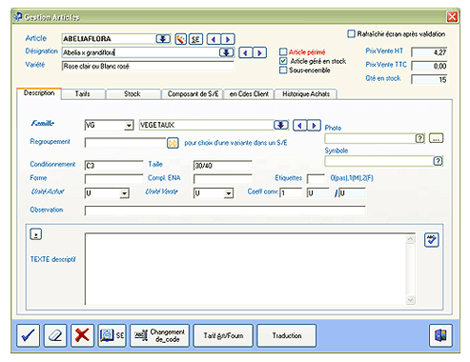
Task: Click the Qté en stock field
Action: click(x=429, y=80)
